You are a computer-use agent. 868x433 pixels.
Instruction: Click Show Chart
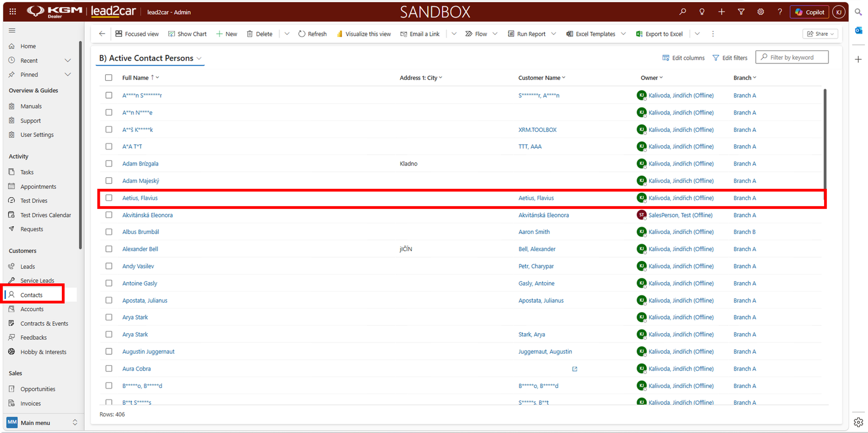(188, 34)
